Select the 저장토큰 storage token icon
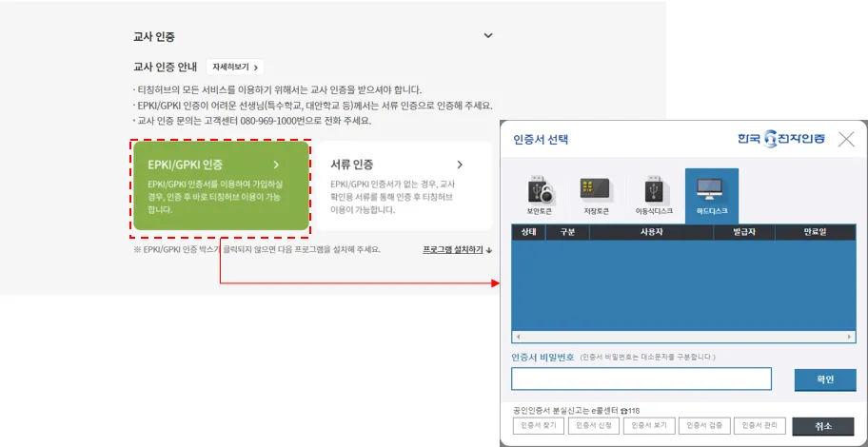This screenshot has width=868, height=447. tap(596, 194)
